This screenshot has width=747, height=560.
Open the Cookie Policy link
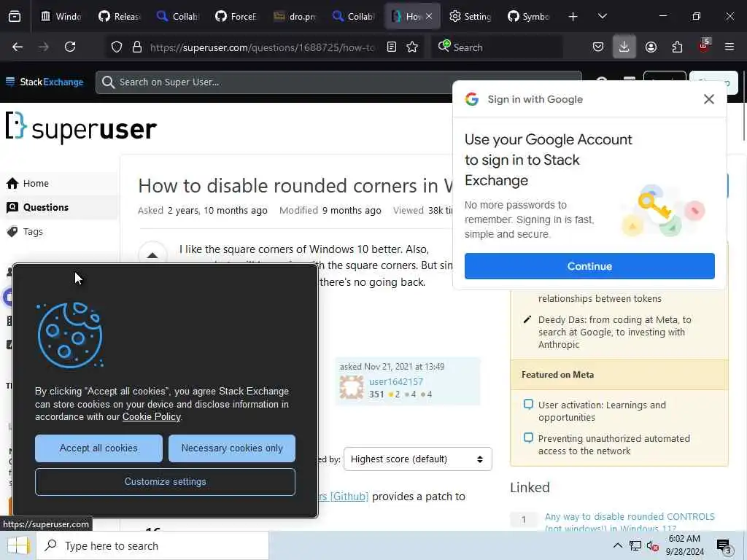(x=152, y=416)
